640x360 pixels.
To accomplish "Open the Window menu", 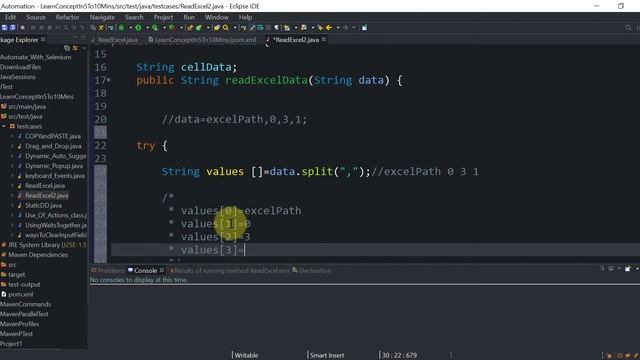I will click(x=217, y=17).
